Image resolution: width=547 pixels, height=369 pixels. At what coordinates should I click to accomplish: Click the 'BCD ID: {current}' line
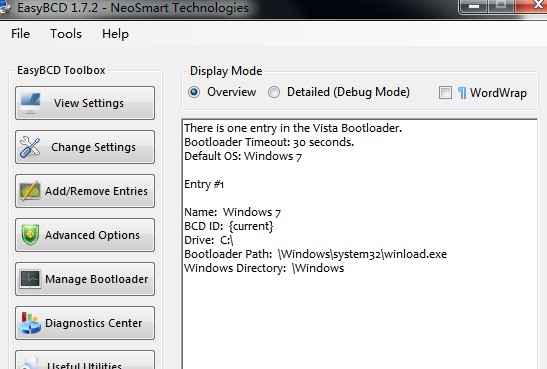coord(229,226)
